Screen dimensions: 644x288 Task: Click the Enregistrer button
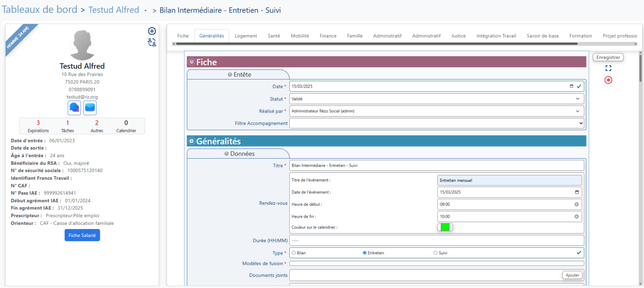[x=608, y=57]
